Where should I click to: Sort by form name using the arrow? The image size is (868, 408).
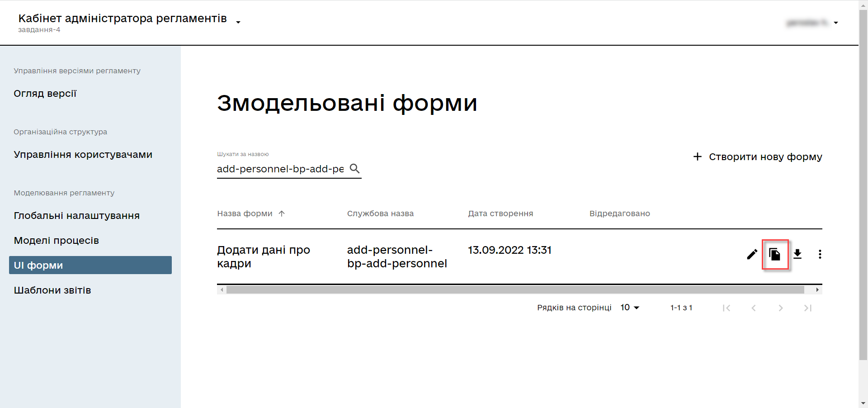coord(282,213)
